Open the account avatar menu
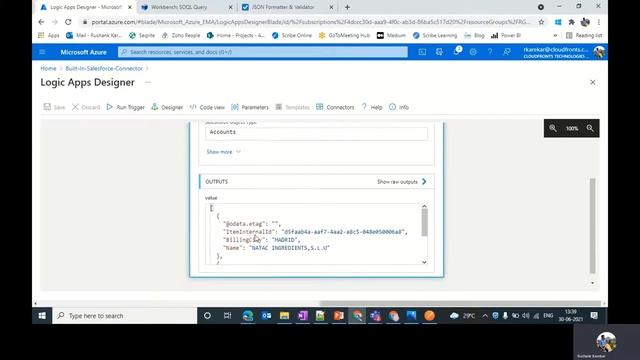The image size is (640, 360). tap(599, 52)
